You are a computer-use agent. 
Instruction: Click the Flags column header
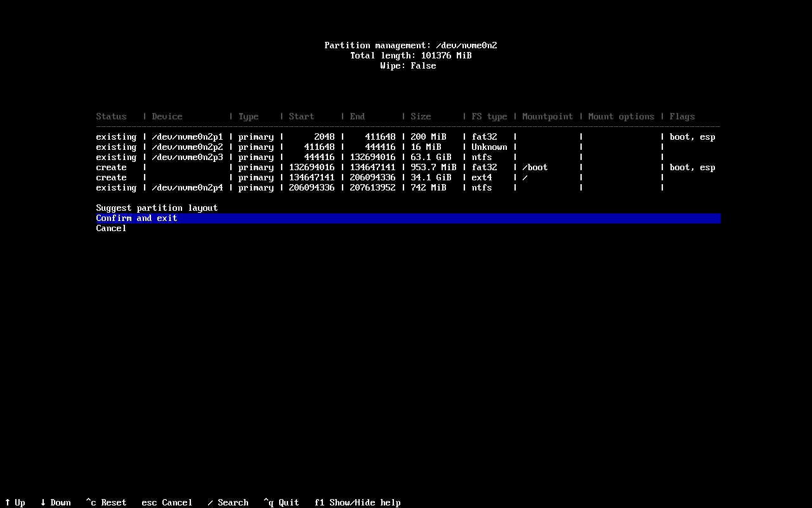(x=683, y=117)
